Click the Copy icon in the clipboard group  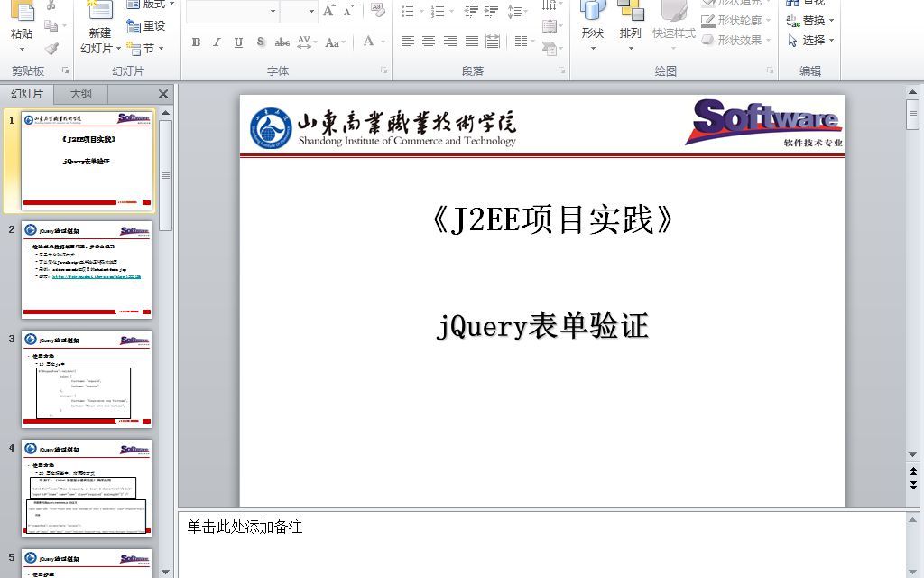[x=51, y=23]
